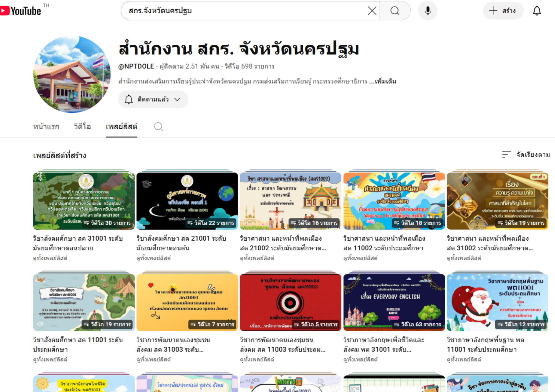Click the วิดีโอ 30 รายการ badge
The height and width of the screenshot is (392, 555).
(x=107, y=223)
